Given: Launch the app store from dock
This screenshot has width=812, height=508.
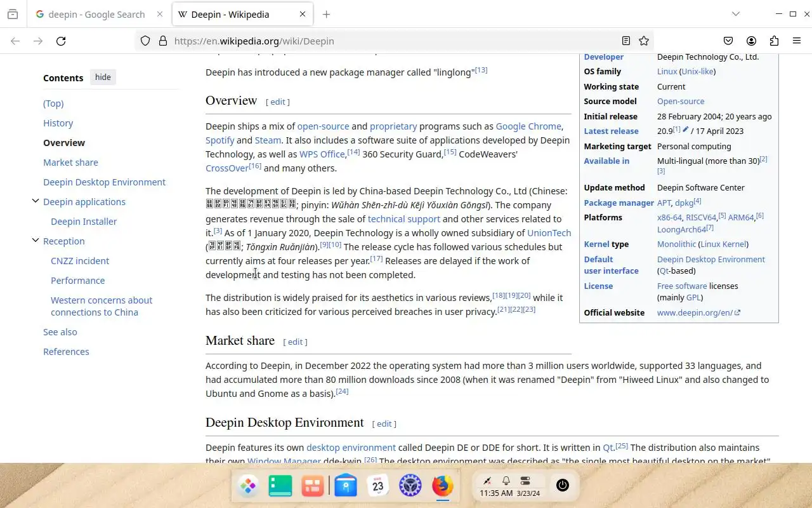Looking at the screenshot, I should click(313, 486).
